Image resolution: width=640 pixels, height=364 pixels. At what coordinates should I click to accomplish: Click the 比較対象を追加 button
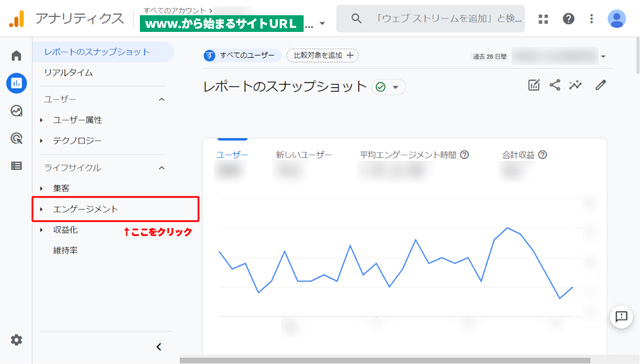pyautogui.click(x=322, y=55)
